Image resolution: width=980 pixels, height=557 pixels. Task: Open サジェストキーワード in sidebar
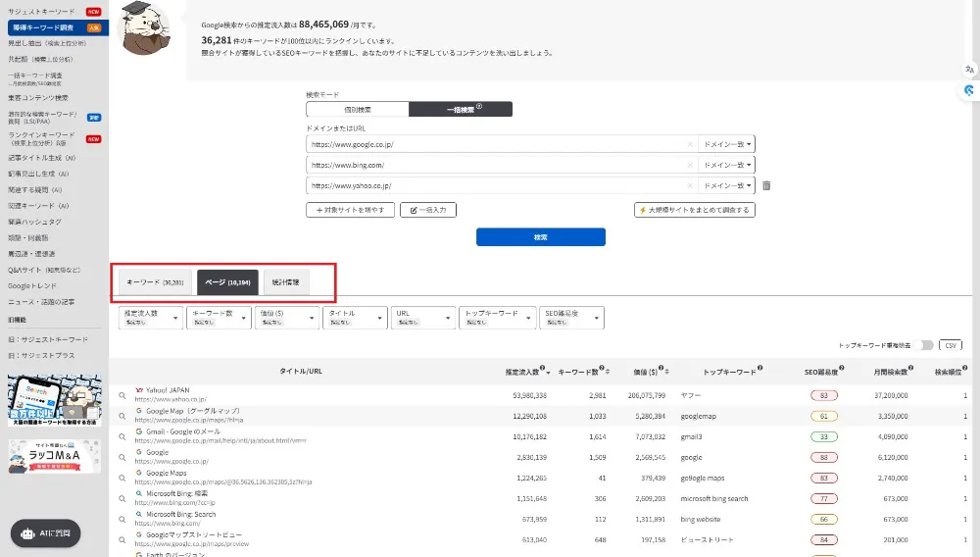pos(41,12)
